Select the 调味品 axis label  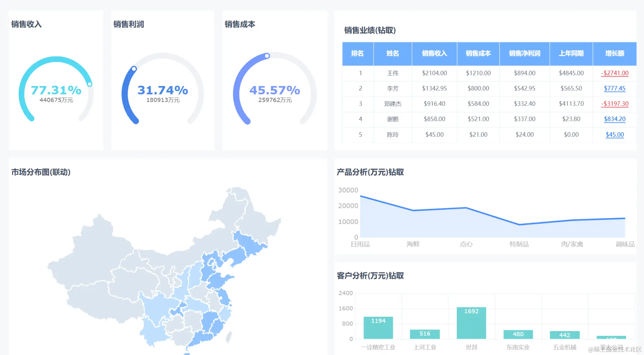tap(625, 244)
